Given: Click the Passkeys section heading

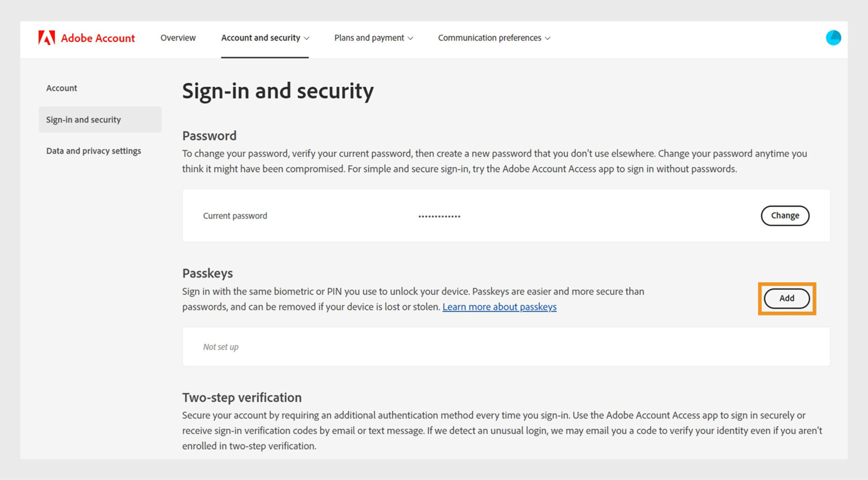Looking at the screenshot, I should click(208, 273).
